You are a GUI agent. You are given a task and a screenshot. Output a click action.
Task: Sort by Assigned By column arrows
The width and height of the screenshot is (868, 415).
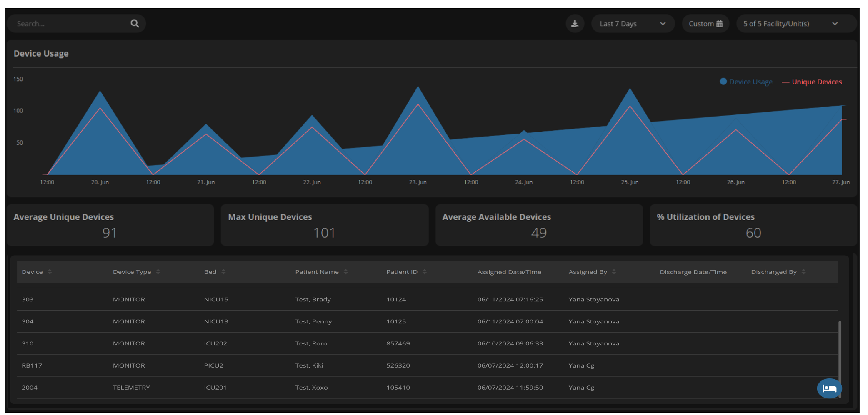tap(614, 272)
